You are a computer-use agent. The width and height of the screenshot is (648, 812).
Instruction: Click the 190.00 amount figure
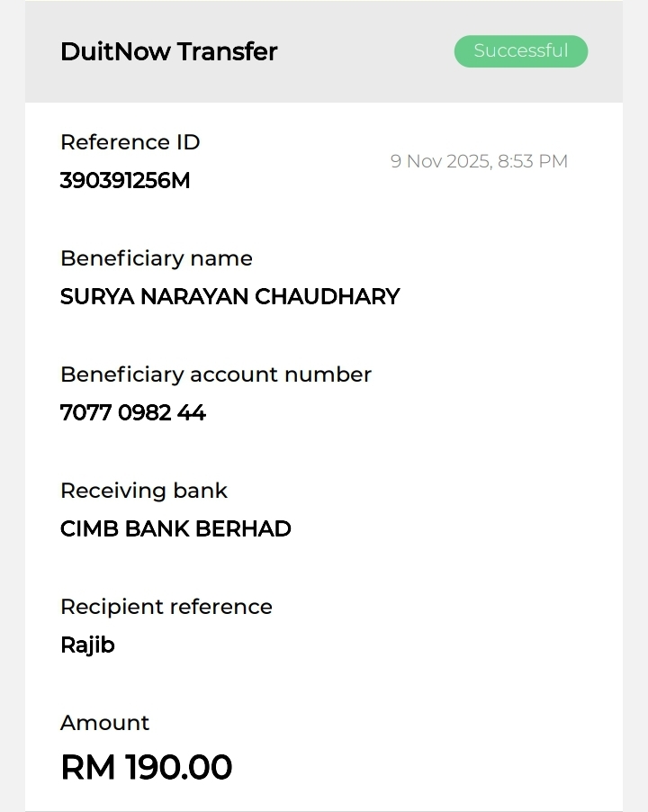tap(178, 768)
